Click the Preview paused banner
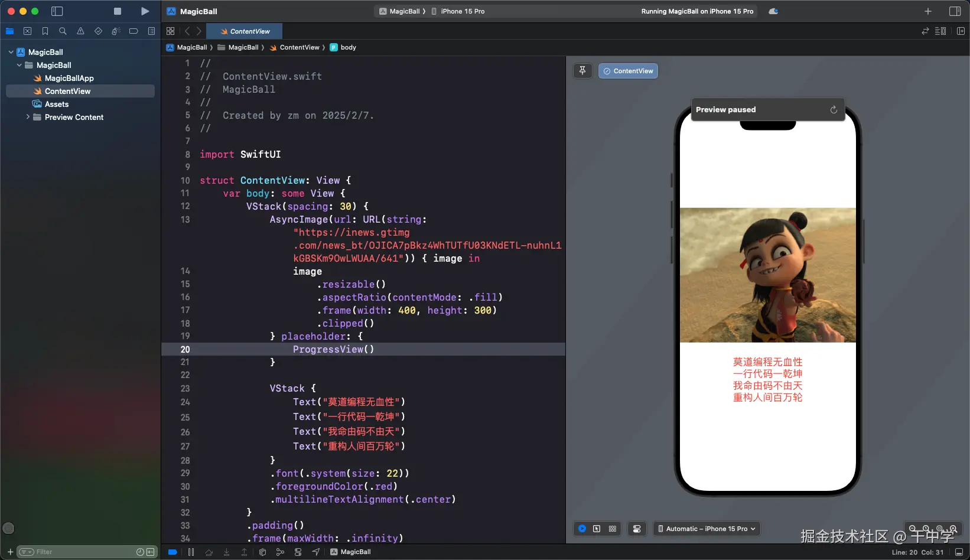 (768, 110)
